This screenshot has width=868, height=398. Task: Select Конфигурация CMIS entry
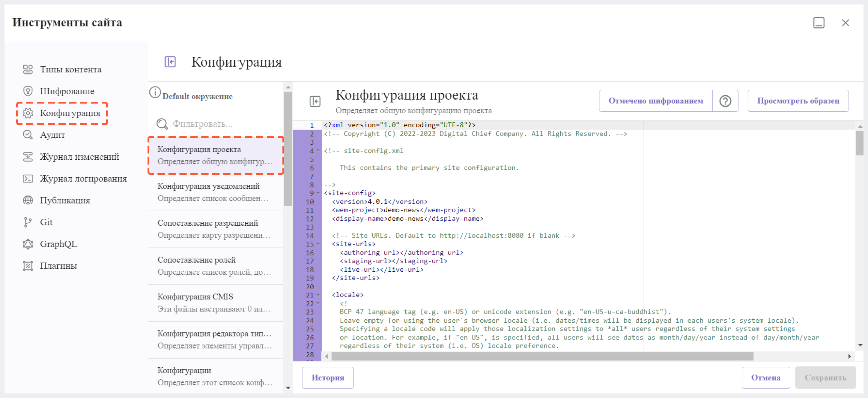click(x=216, y=303)
